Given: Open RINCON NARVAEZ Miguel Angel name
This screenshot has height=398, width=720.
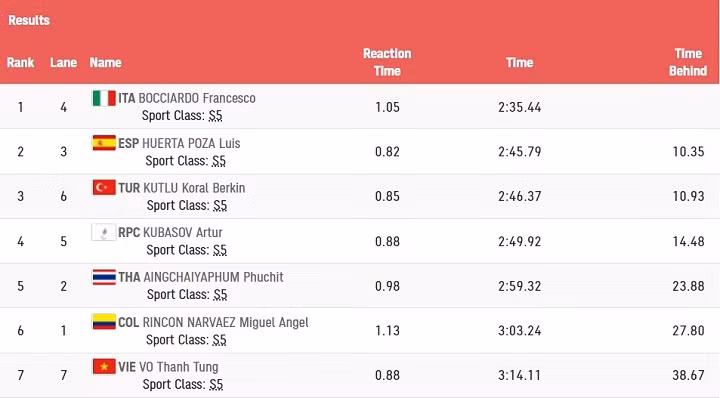Looking at the screenshot, I should click(225, 322).
